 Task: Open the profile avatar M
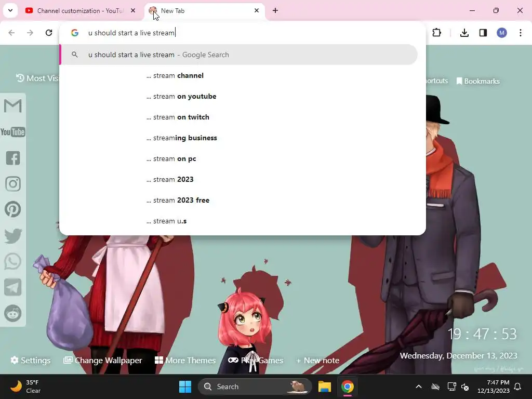[x=502, y=33]
